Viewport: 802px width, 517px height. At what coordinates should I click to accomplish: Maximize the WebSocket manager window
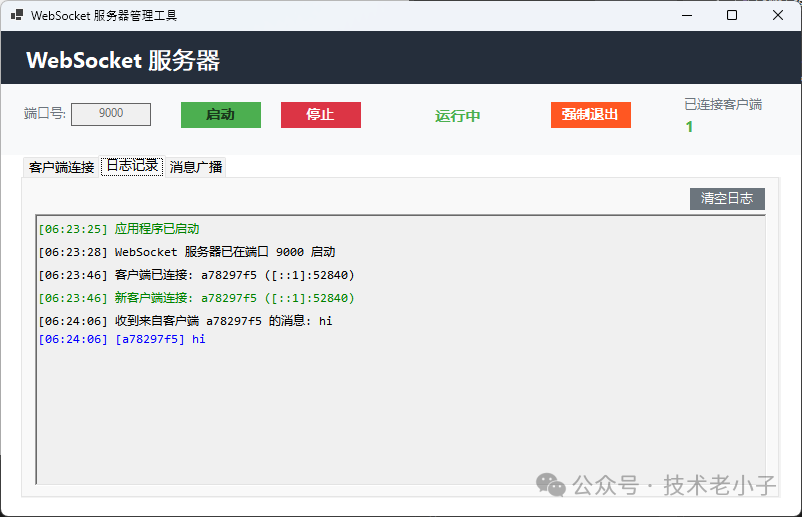pos(732,15)
